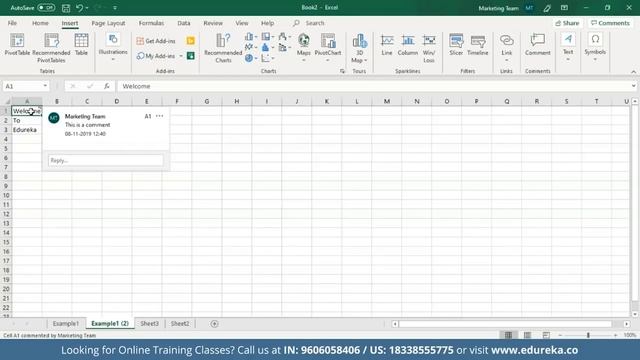Open Recommended PivotTables

click(x=51, y=48)
